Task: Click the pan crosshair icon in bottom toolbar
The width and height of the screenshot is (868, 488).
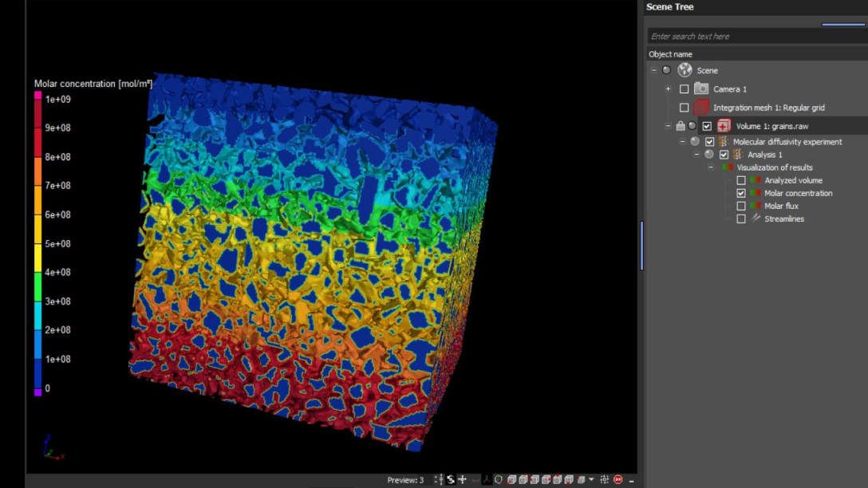Action: 463,479
